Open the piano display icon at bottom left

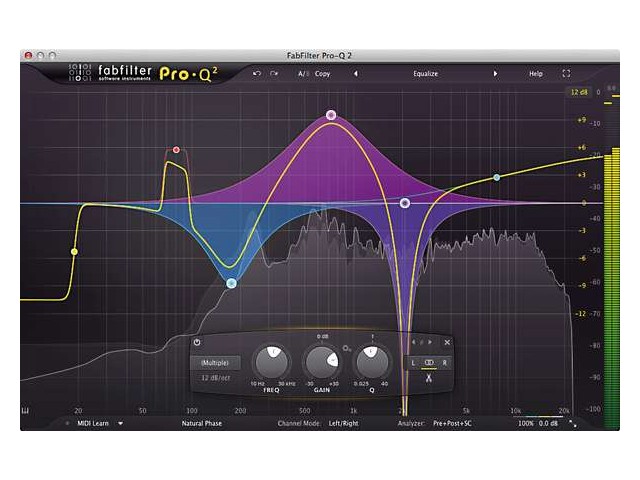[x=25, y=410]
